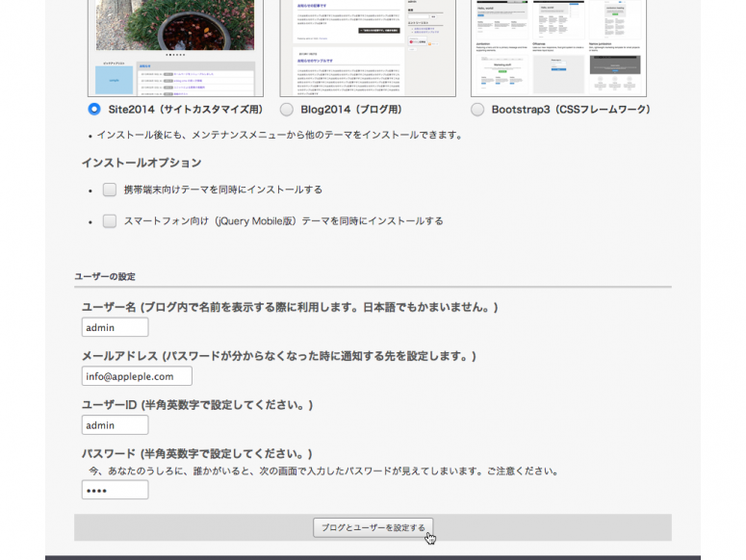This screenshot has height=560, width=746.
Task: Click the 携帯端末向けテーマを同時にインストールする label text
Action: click(222, 190)
